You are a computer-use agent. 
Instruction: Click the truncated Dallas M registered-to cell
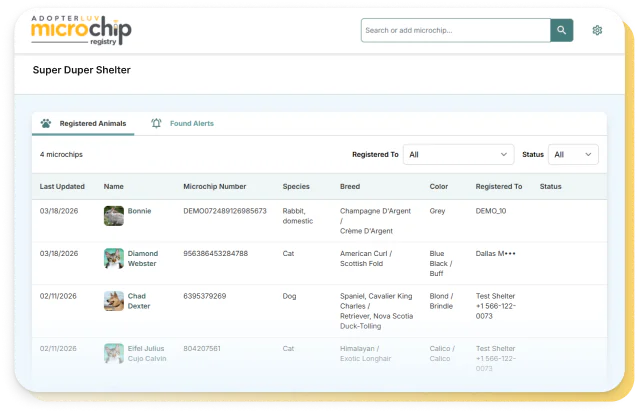point(496,253)
